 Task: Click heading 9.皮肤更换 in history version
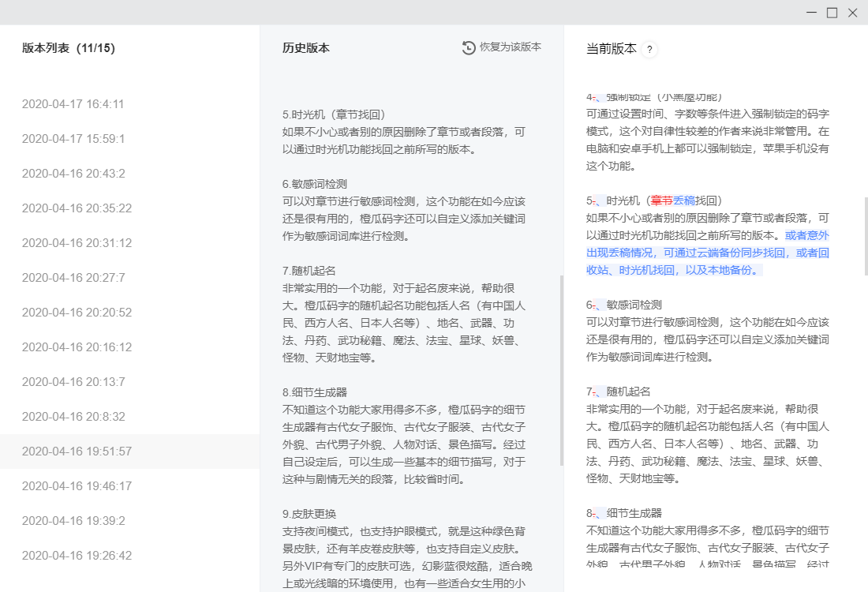click(309, 514)
